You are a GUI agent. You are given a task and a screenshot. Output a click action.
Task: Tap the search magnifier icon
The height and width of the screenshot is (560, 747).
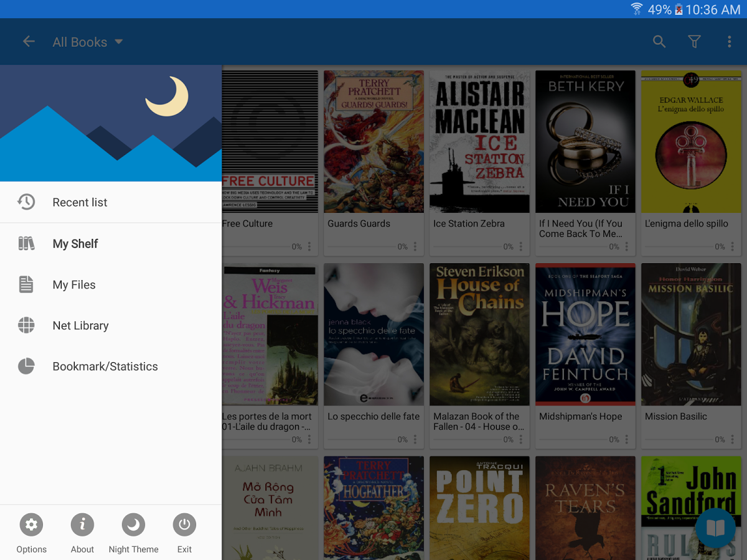659,42
